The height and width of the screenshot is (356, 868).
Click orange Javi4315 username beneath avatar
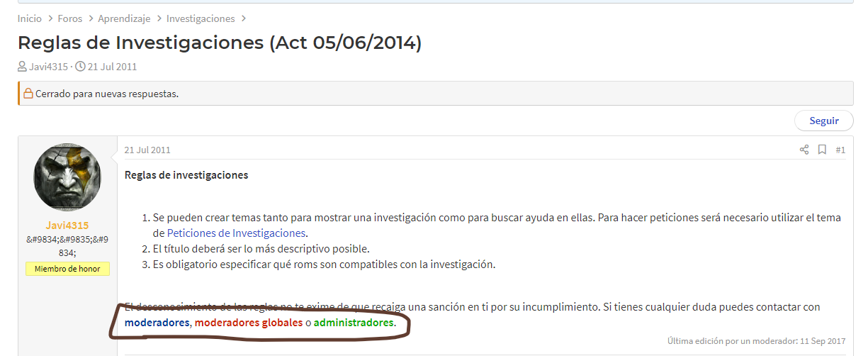(x=67, y=226)
